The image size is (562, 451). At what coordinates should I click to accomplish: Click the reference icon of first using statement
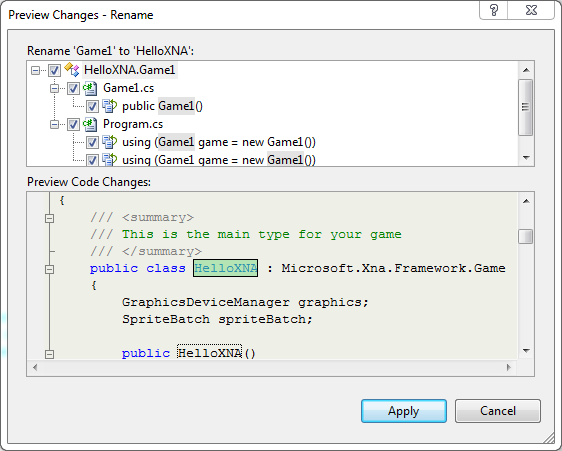pos(109,142)
